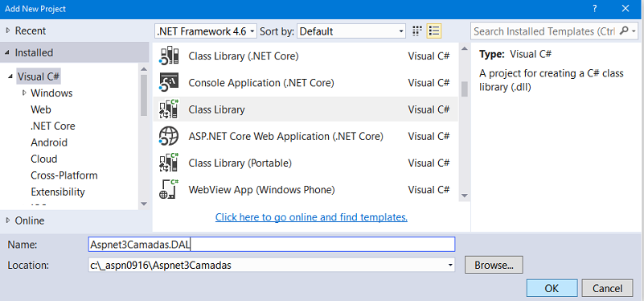Image resolution: width=644 pixels, height=301 pixels.
Task: Expand the Windows tree node arrow
Action: tap(24, 93)
